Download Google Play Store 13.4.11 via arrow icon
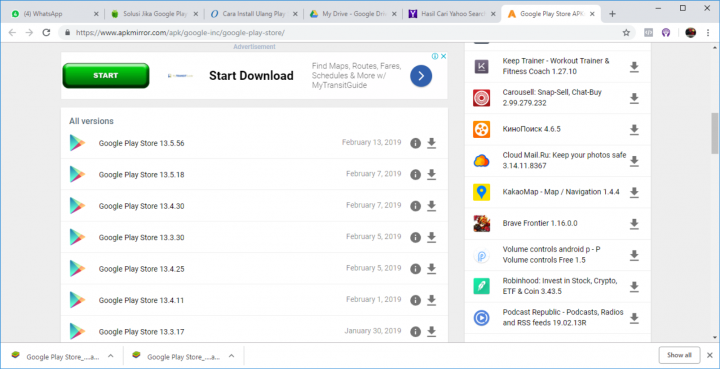 (431, 300)
